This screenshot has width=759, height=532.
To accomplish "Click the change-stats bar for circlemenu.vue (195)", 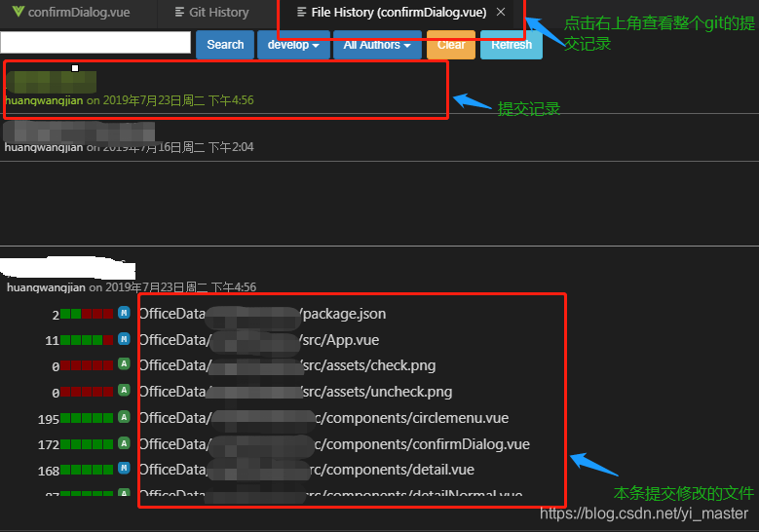I will (87, 418).
